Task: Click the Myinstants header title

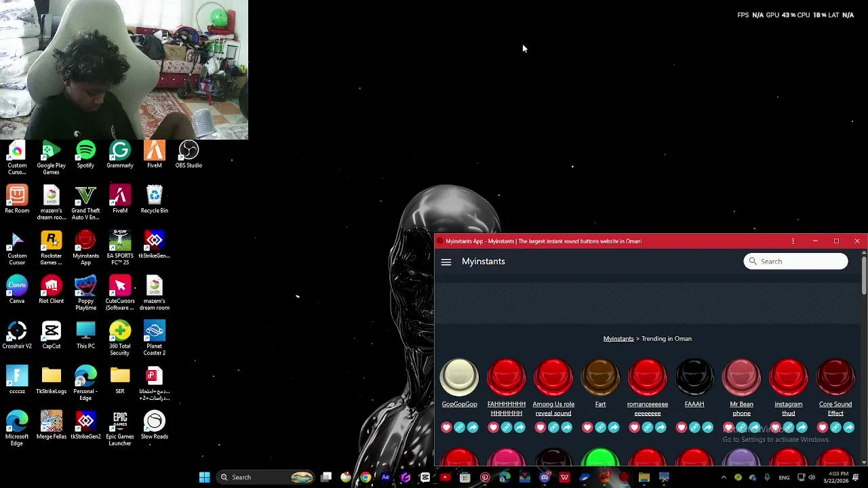Action: (484, 262)
